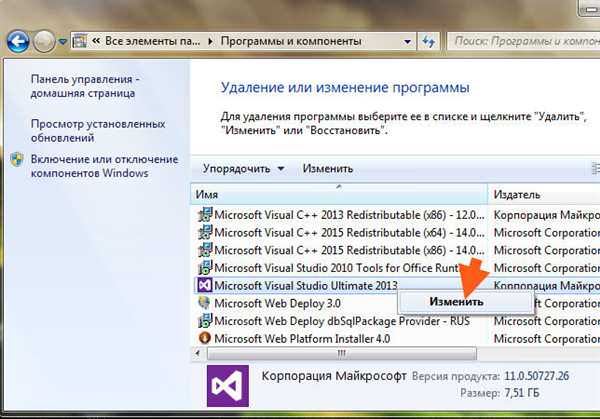
Task: Choose "Изменить" in the context menu
Action: click(465, 302)
